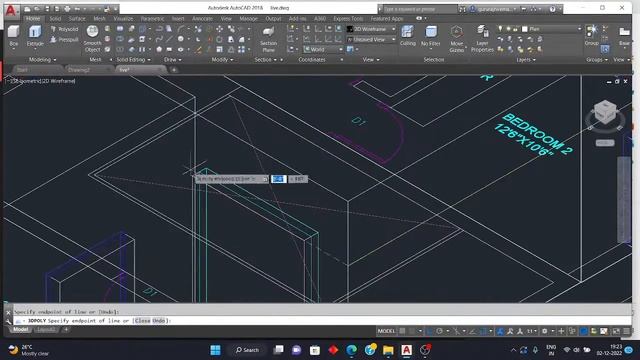This screenshot has height=360, width=640.
Task: Open the Annotate ribbon tab
Action: coord(202,19)
